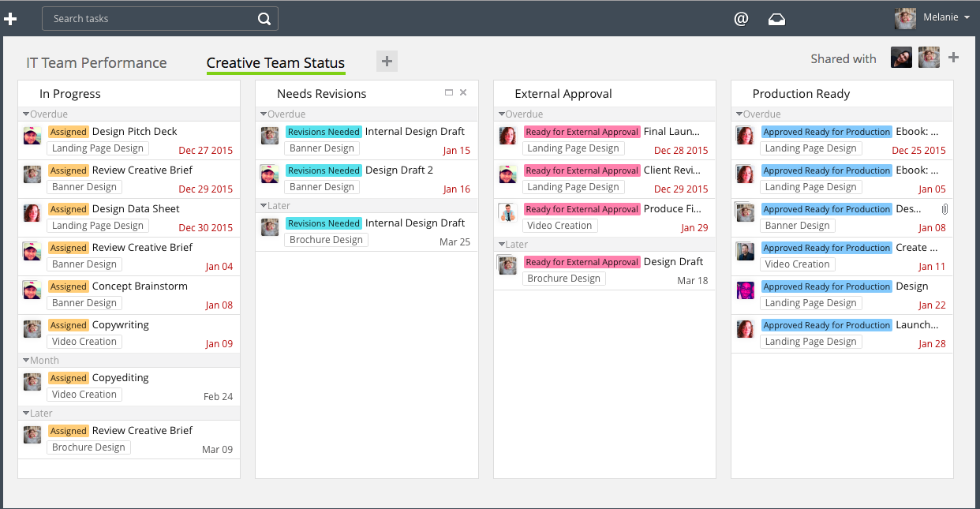The width and height of the screenshot is (980, 509).
Task: Click into the Search tasks field
Action: [x=150, y=19]
